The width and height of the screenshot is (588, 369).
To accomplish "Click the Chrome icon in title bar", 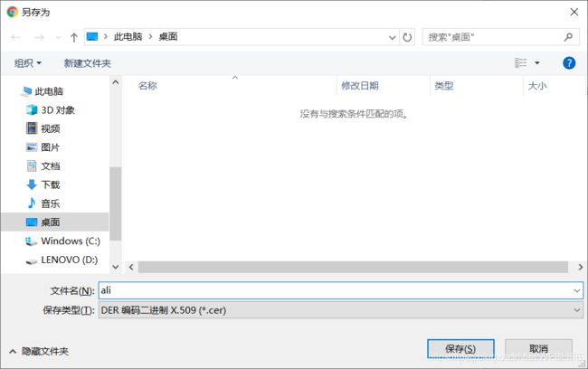I will coord(12,12).
